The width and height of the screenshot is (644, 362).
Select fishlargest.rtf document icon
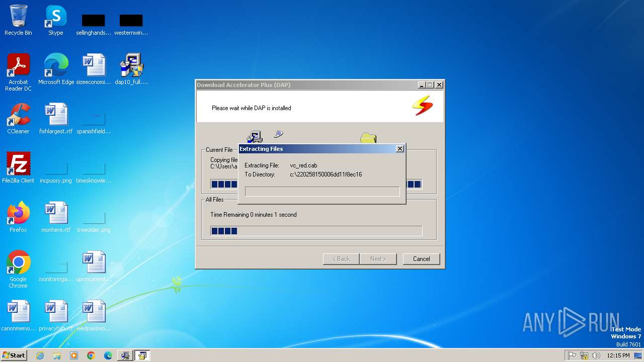56,119
